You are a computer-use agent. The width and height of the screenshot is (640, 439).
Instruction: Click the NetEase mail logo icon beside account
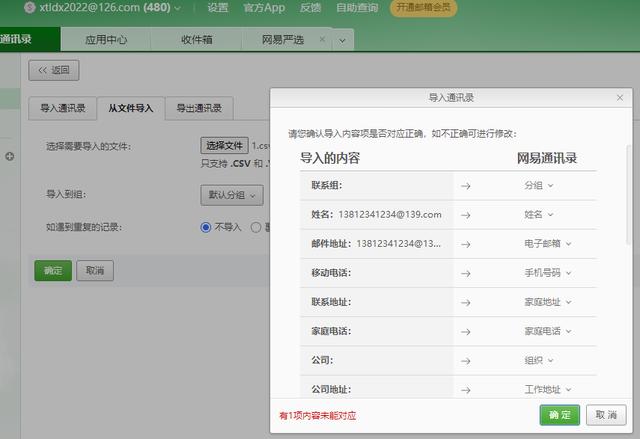(29, 8)
